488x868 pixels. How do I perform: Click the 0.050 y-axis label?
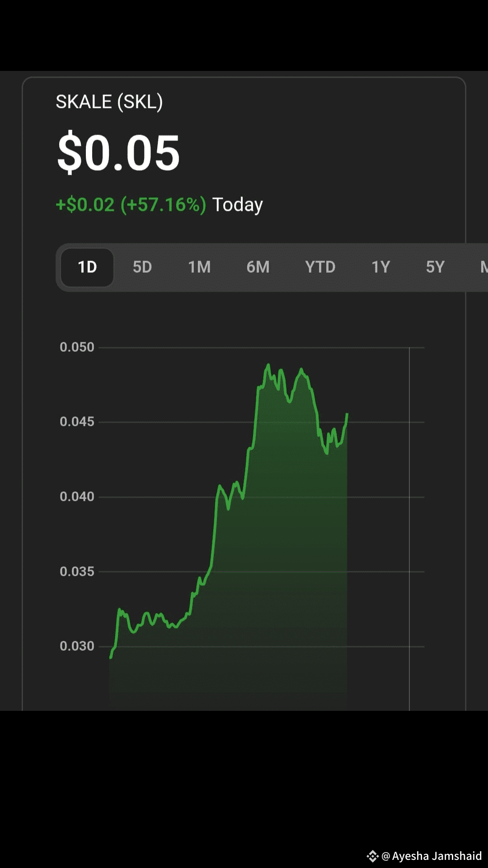point(77,347)
